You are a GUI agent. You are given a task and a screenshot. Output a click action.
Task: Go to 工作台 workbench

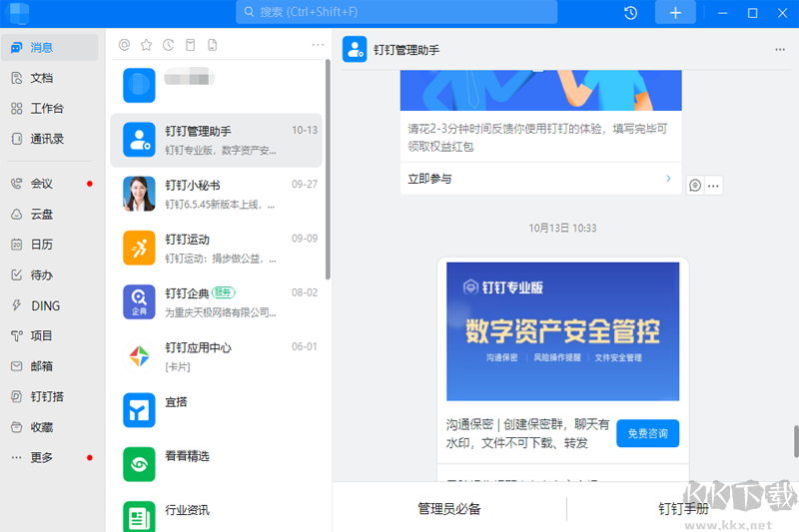tap(49, 109)
